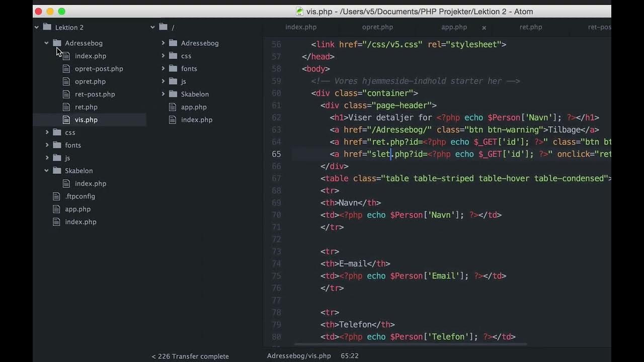Click the horizontal scrollbar under the editor
The image size is (644, 362).
(x=410, y=345)
